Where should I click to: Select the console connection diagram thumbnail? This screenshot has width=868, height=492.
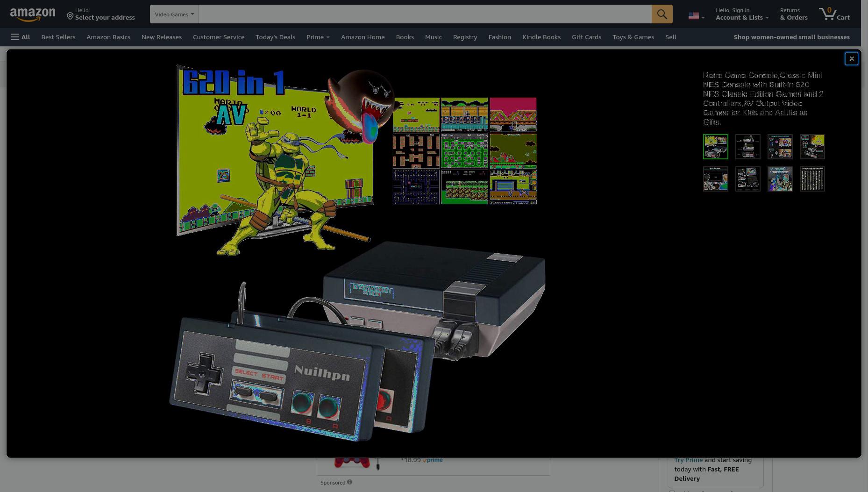[x=747, y=147]
